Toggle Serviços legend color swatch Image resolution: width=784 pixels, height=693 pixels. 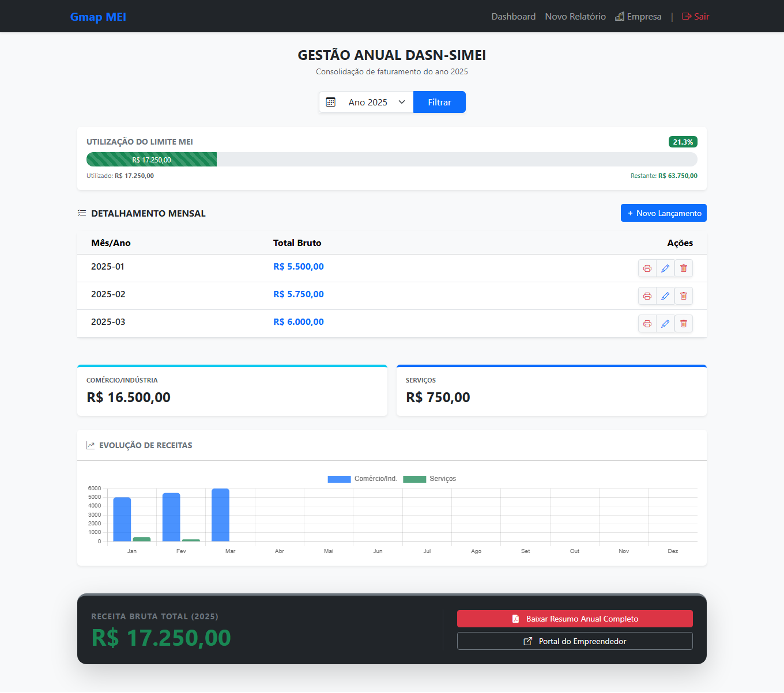click(414, 479)
